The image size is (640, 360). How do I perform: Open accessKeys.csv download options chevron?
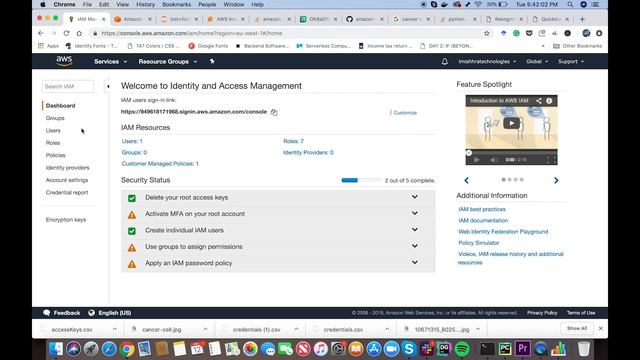tap(115, 329)
